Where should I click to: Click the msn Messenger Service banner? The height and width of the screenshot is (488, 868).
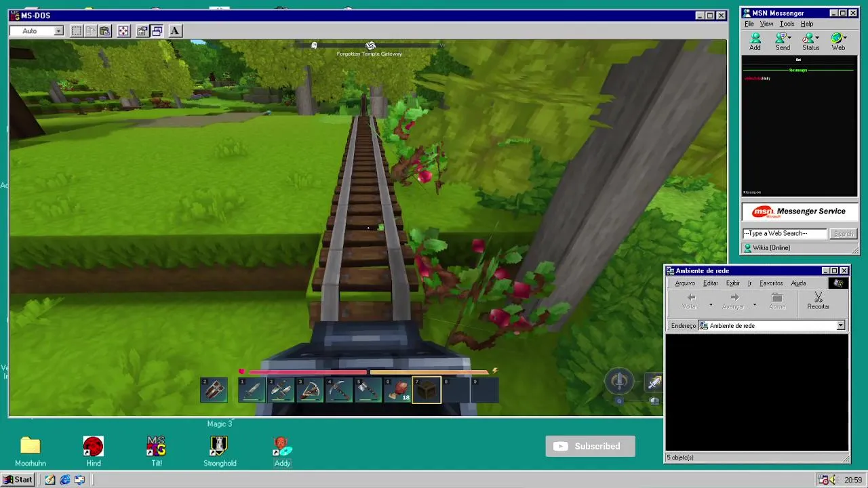pyautogui.click(x=800, y=211)
